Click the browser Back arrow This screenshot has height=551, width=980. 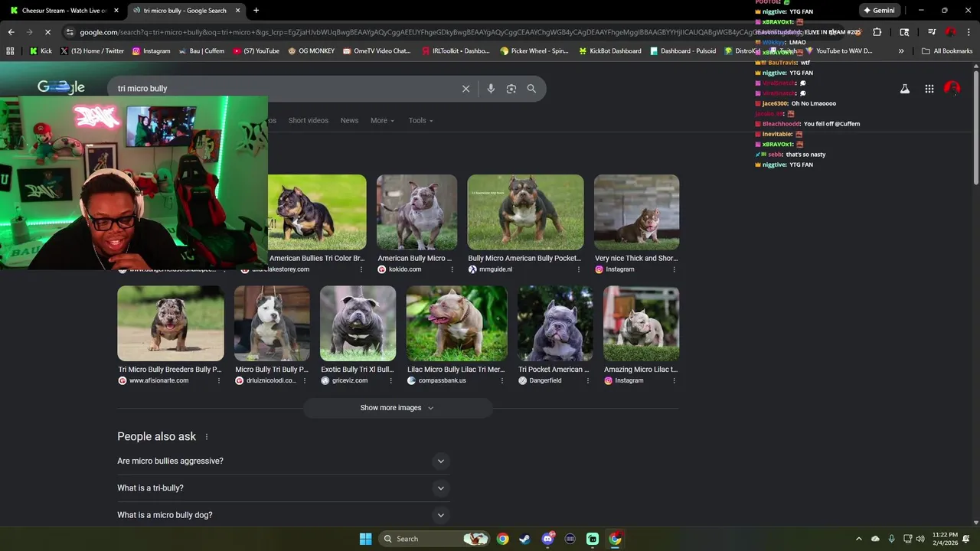click(11, 32)
